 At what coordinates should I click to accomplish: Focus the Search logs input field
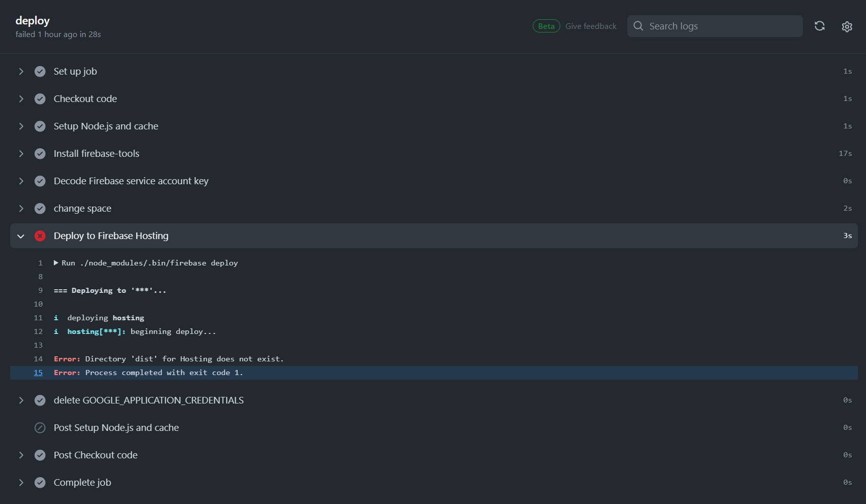point(715,26)
